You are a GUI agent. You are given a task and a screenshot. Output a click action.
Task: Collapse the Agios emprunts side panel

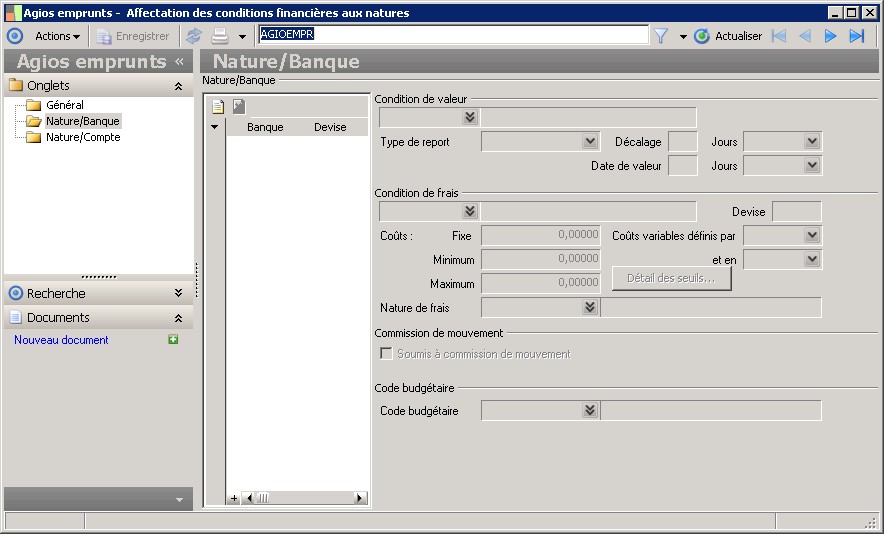[180, 62]
